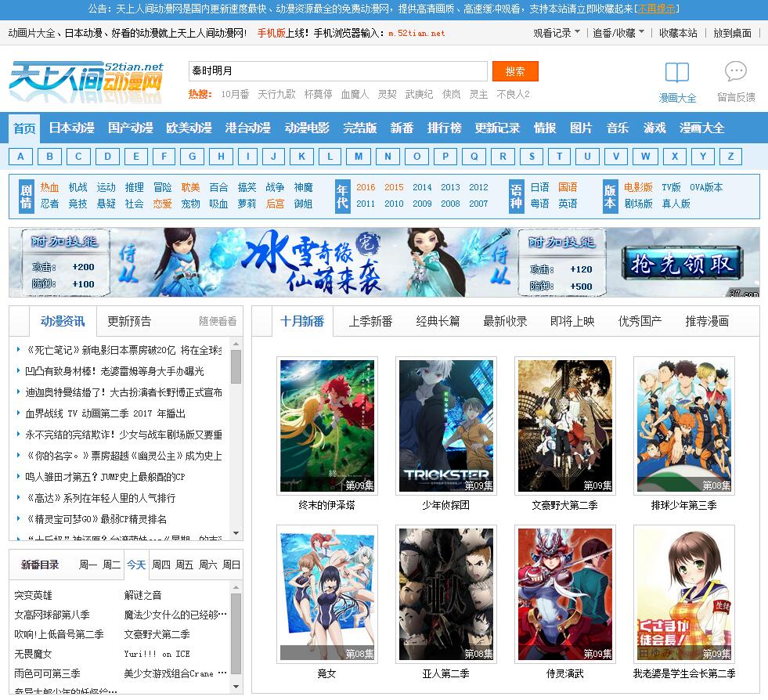Open the 我老婆是学生会长第二季 poster thumbnail

(x=684, y=594)
